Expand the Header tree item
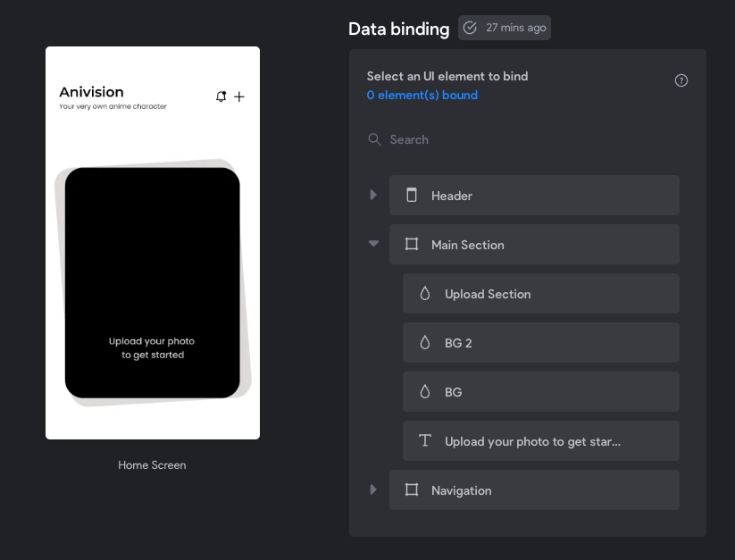735x560 pixels. click(x=373, y=195)
